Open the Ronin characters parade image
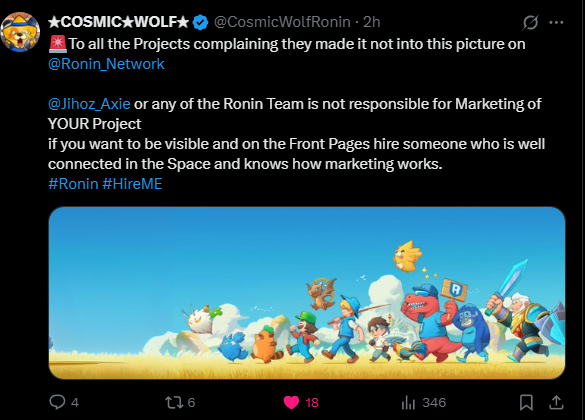The image size is (585, 420). (307, 293)
